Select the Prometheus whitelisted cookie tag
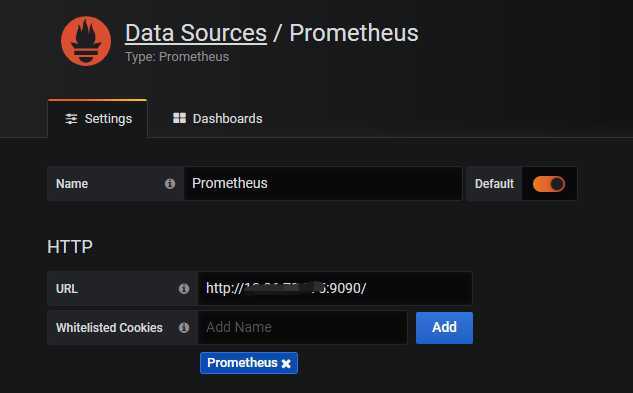 [x=243, y=363]
